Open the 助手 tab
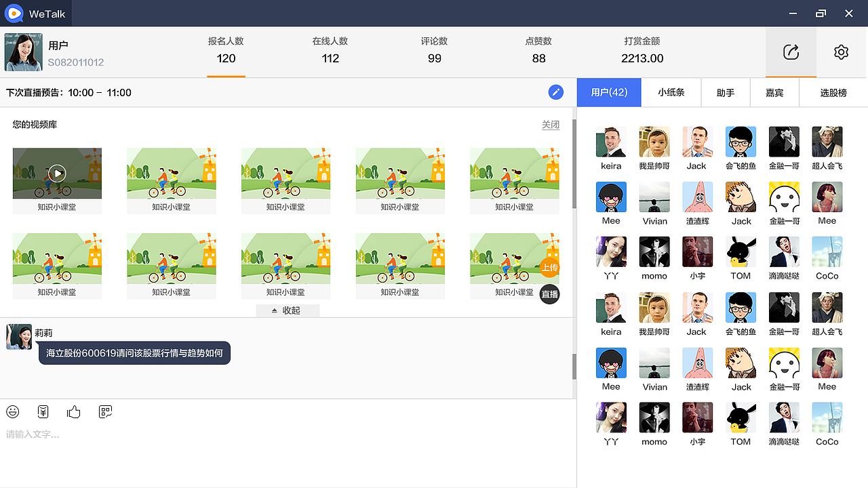This screenshot has height=488, width=868. click(726, 92)
